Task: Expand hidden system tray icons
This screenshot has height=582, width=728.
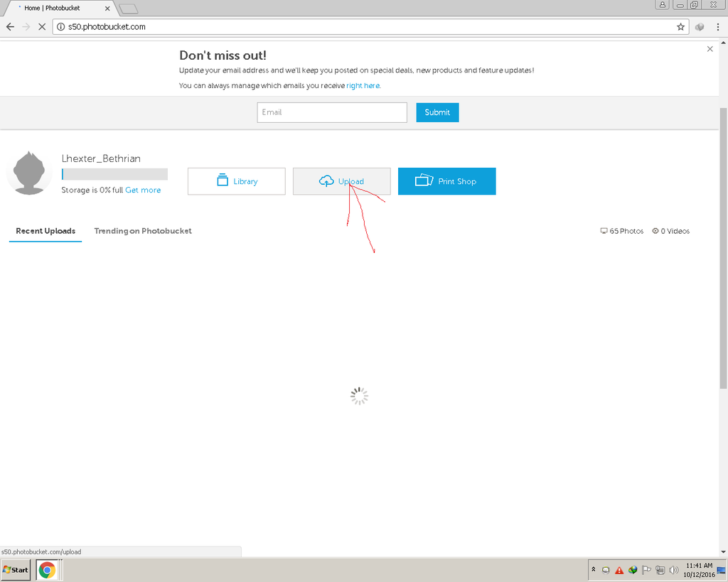Action: click(x=593, y=570)
